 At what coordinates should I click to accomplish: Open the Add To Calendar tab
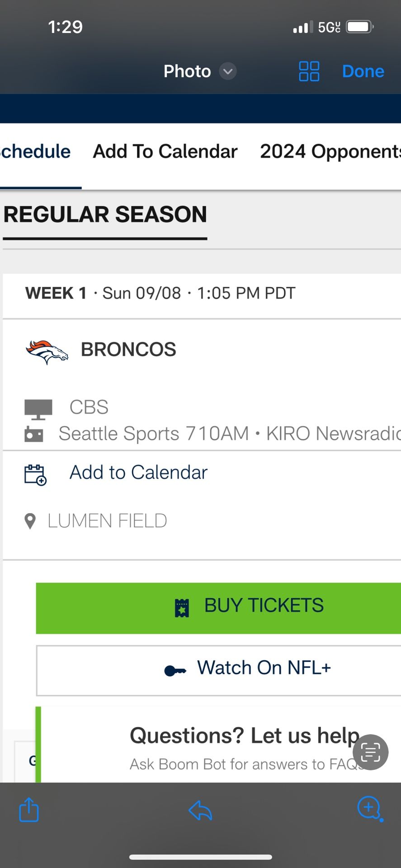click(x=165, y=152)
